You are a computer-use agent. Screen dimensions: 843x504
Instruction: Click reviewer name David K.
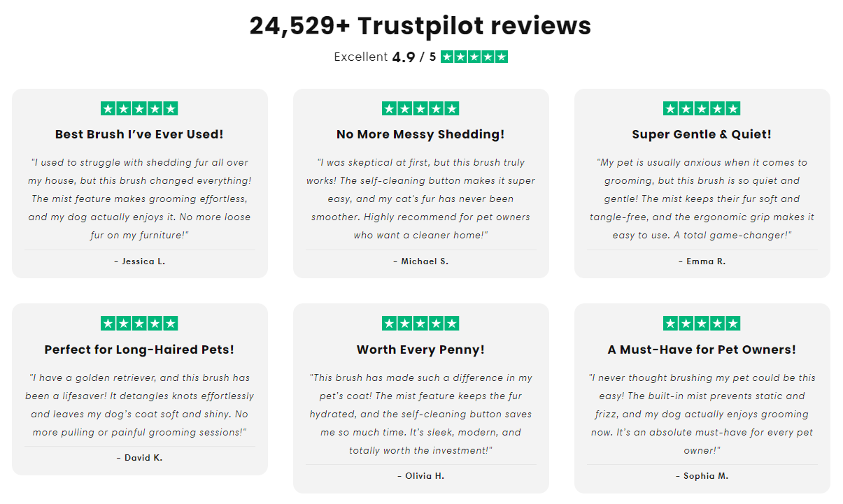point(139,459)
